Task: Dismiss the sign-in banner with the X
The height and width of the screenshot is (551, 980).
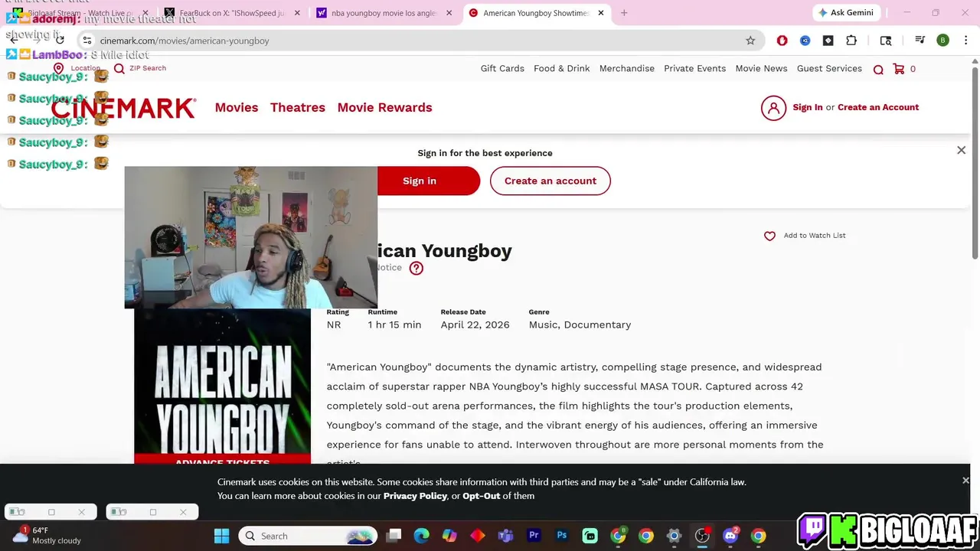Action: click(962, 150)
